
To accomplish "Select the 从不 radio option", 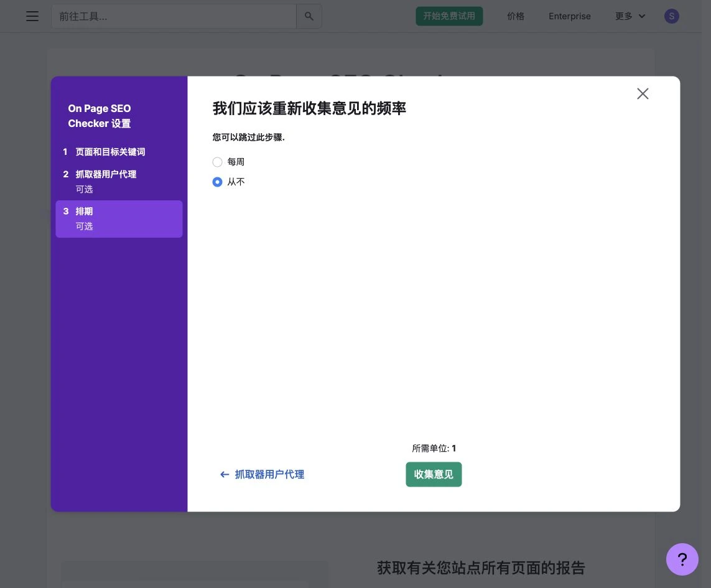I will point(217,182).
